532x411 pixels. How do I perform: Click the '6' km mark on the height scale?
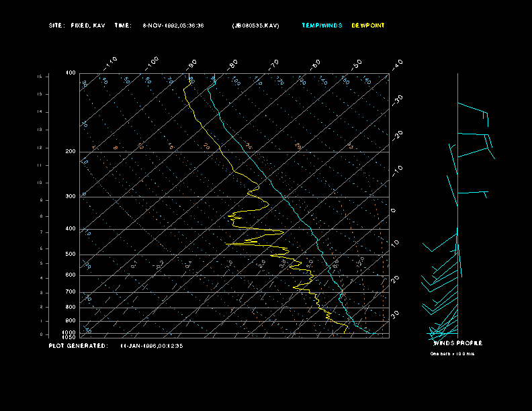(41, 248)
